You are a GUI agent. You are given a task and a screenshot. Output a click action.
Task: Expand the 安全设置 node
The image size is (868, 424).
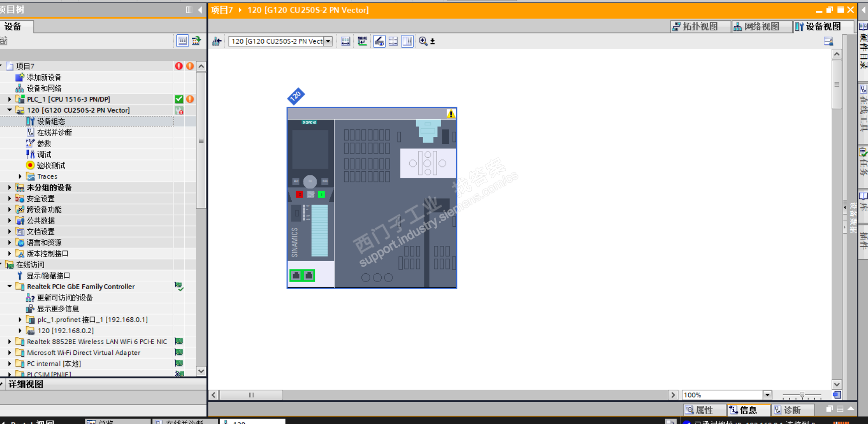click(x=9, y=199)
